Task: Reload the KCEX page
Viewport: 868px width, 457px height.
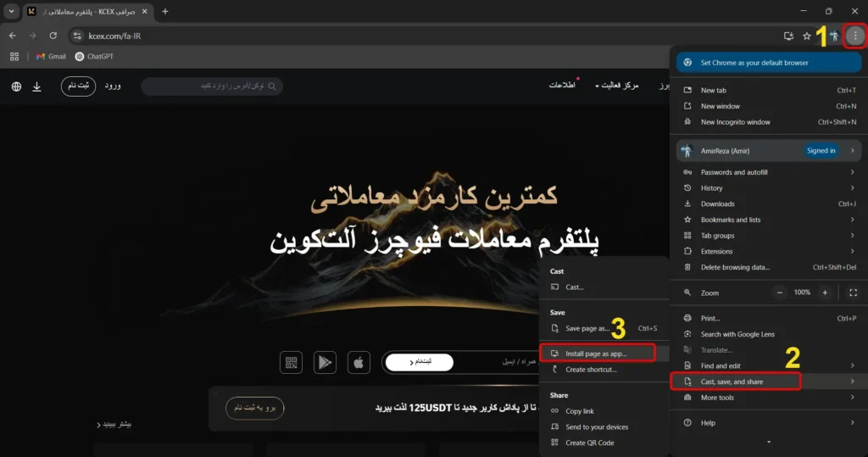Action: click(53, 36)
